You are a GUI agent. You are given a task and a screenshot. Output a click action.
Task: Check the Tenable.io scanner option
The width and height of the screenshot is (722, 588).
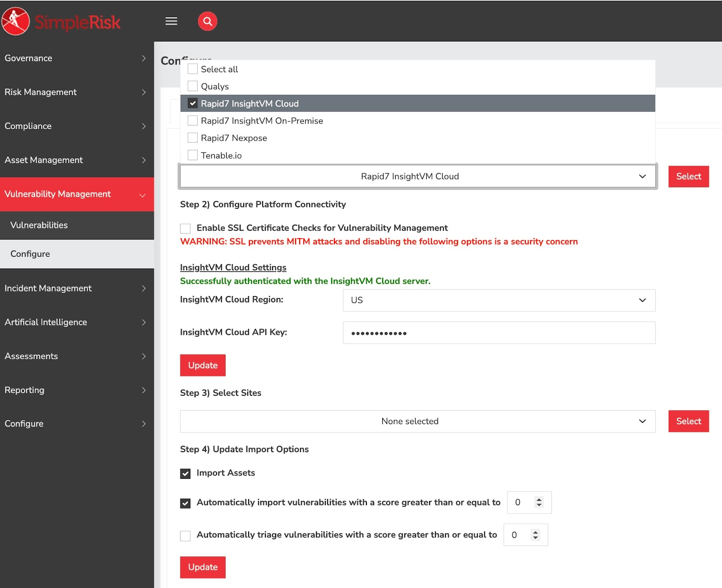(193, 154)
